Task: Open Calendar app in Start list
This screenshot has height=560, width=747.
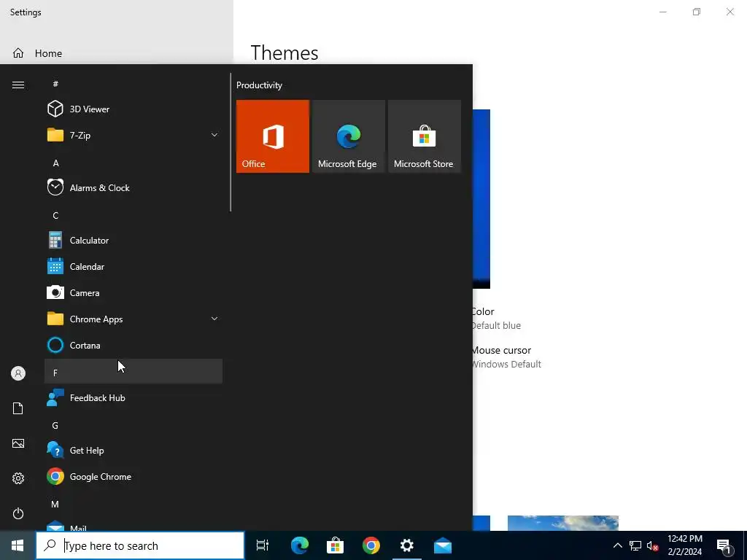Action: click(133, 267)
